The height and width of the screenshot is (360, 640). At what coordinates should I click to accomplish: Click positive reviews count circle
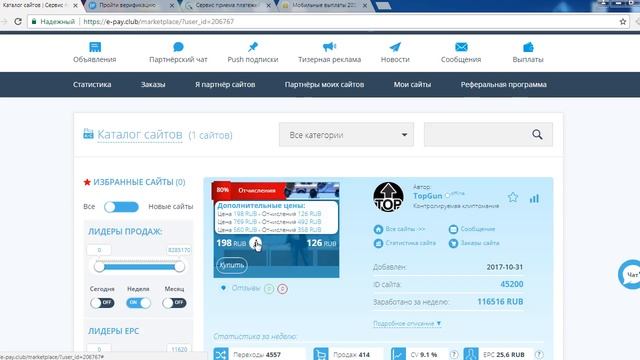[269, 289]
